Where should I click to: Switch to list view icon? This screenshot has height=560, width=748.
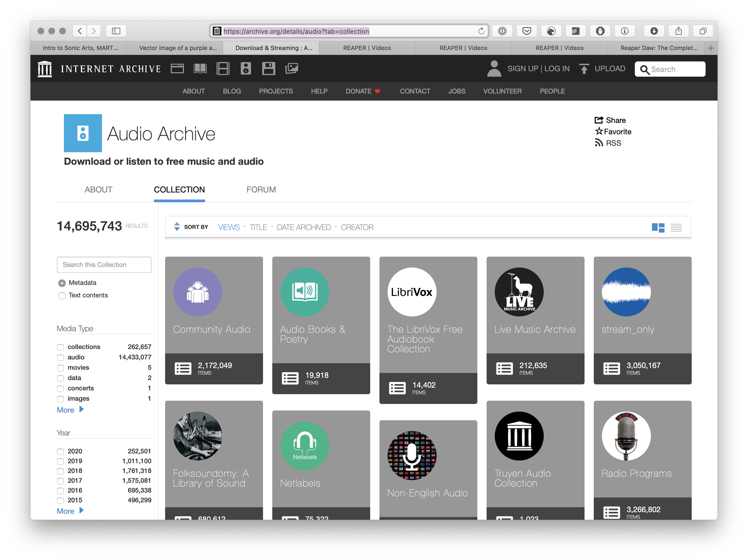[676, 228]
